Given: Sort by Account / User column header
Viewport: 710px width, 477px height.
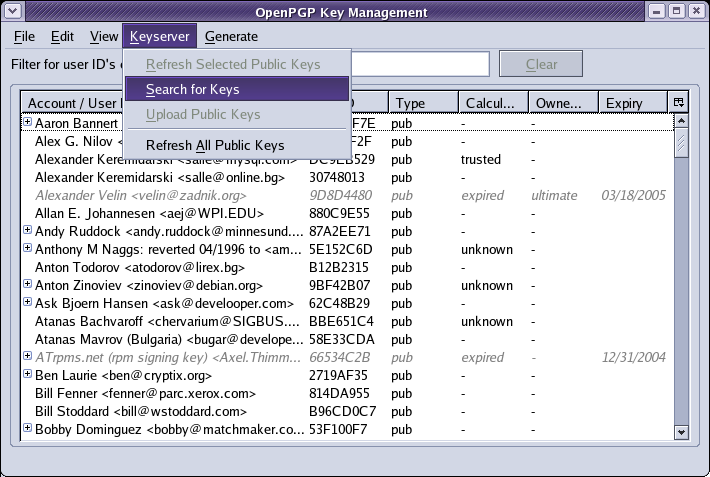Looking at the screenshot, I should click(x=72, y=103).
